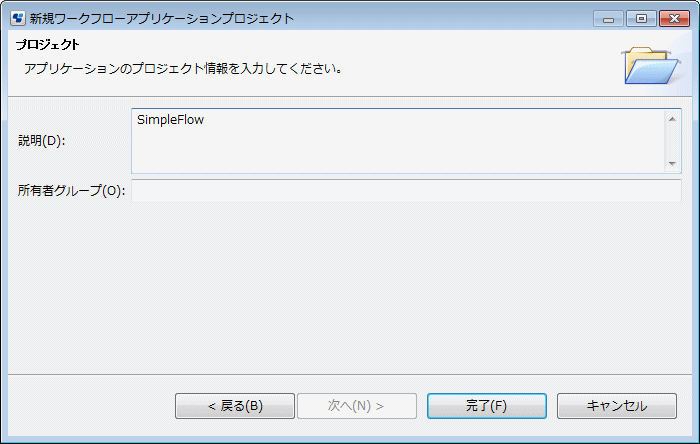
Task: Close the new workflow project dialog
Action: pos(675,19)
